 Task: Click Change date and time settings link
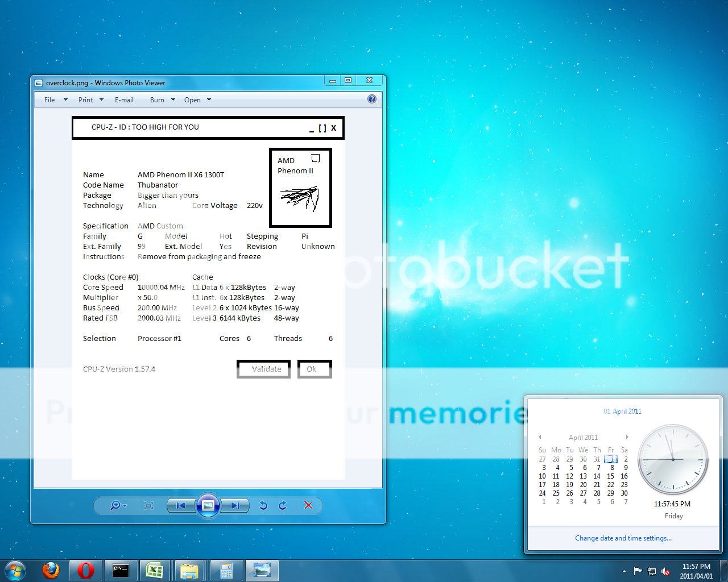[x=623, y=538]
